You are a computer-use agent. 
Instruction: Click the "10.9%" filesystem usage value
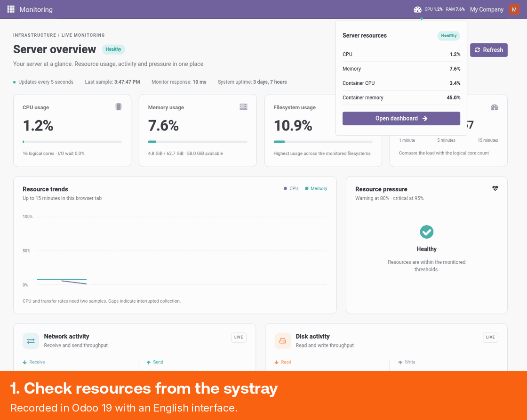point(293,125)
